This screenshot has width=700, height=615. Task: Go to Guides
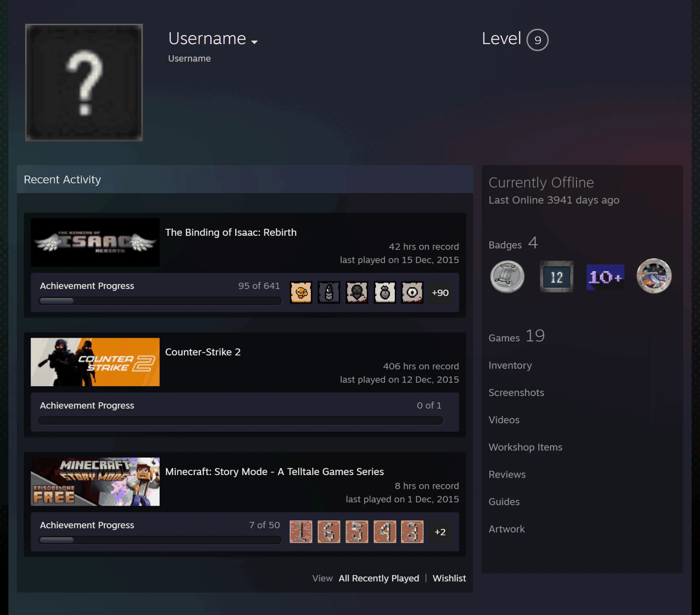click(x=504, y=502)
